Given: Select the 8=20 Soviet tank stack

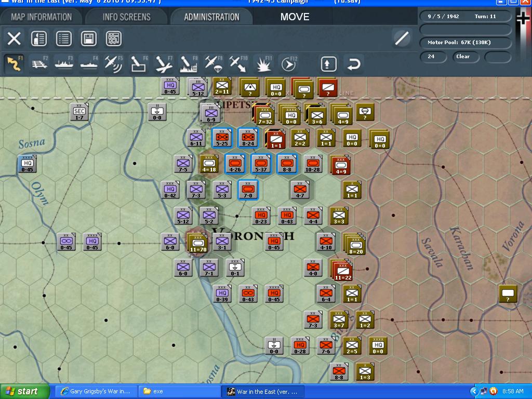Looking at the screenshot, I should point(355,244).
